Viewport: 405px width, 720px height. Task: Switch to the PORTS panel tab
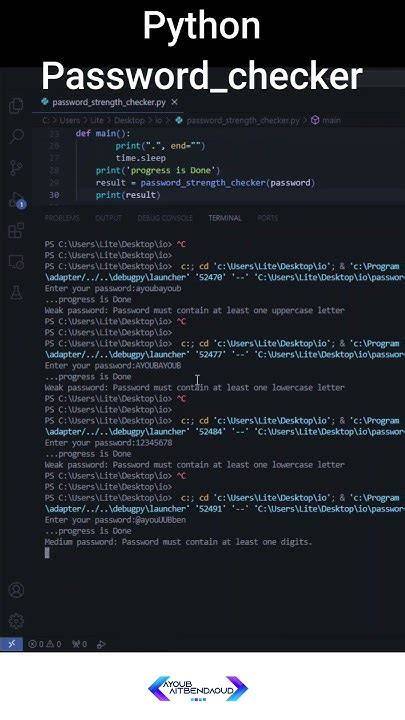pyautogui.click(x=268, y=218)
